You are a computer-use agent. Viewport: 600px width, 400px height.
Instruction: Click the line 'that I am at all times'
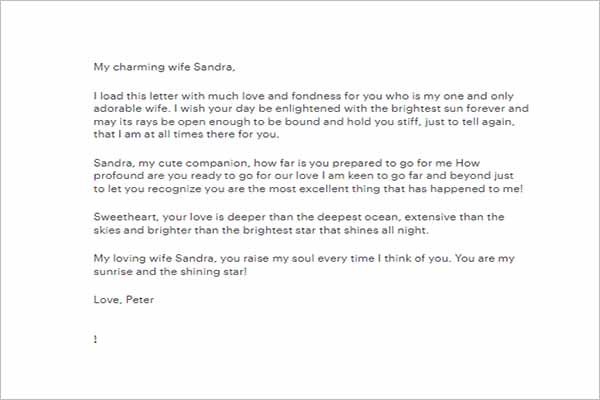coord(186,135)
